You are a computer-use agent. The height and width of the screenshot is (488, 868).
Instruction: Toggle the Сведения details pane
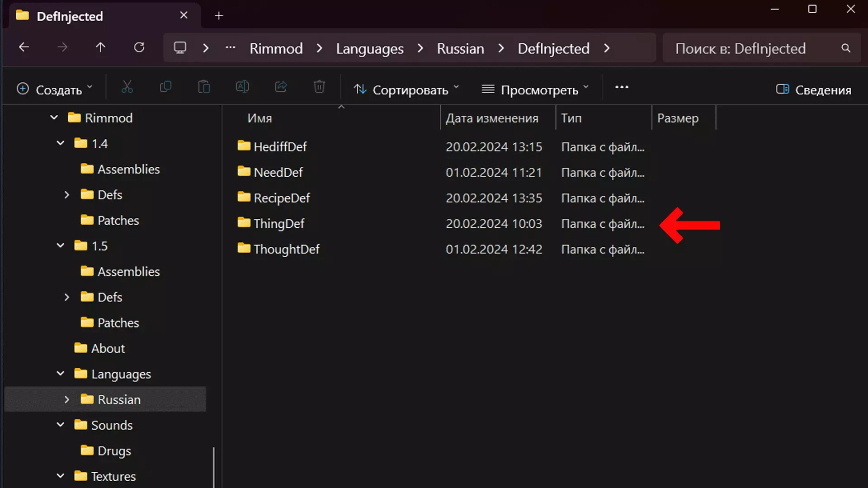pos(813,89)
